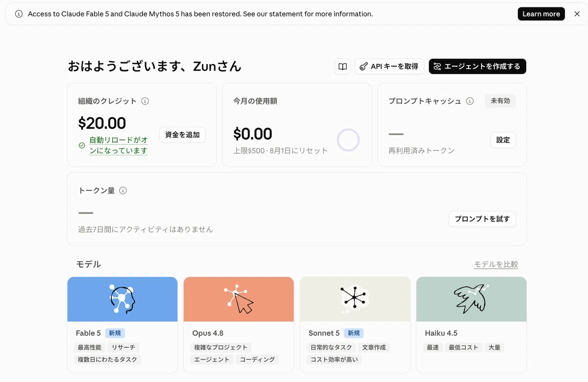
Task: Click the 再利用済みトークン label
Action: tap(421, 150)
